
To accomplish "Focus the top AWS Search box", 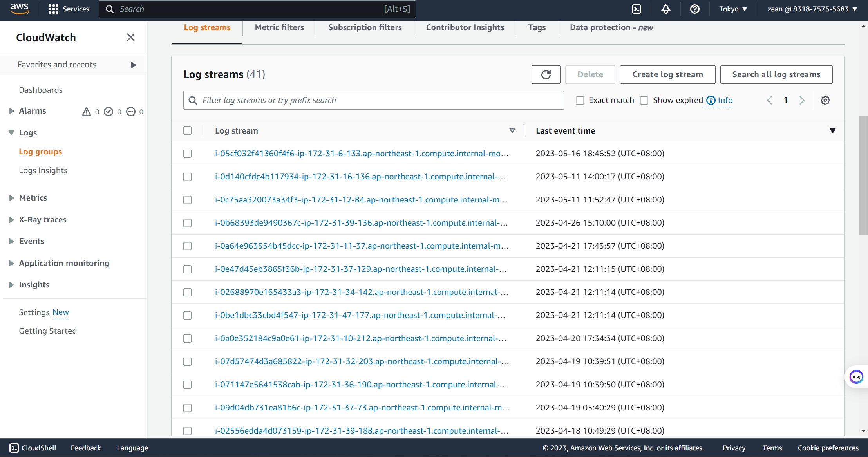I will coord(257,9).
